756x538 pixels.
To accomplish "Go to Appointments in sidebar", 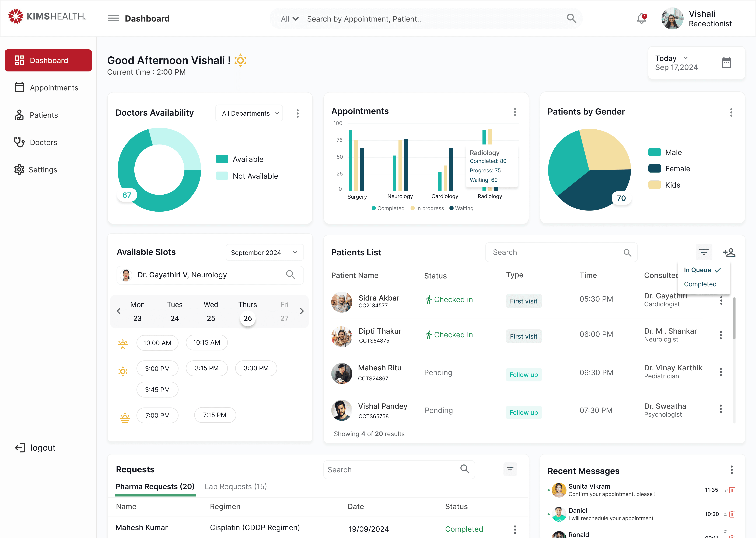I will (x=54, y=88).
